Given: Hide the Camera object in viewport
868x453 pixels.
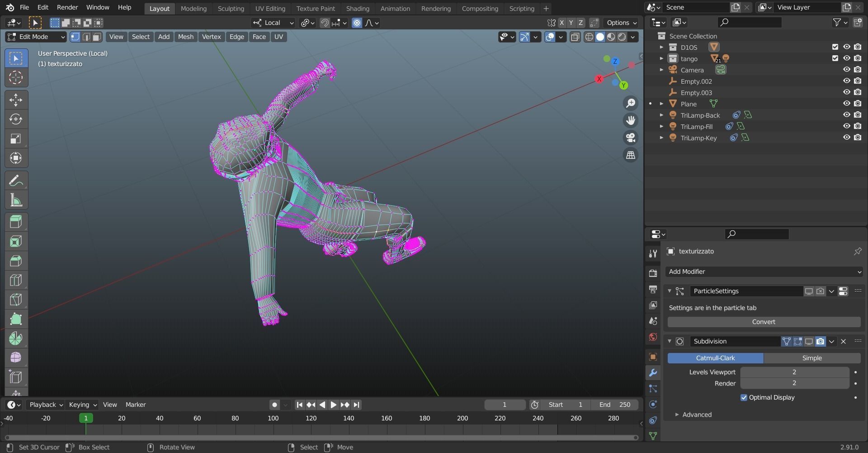Looking at the screenshot, I should (847, 70).
